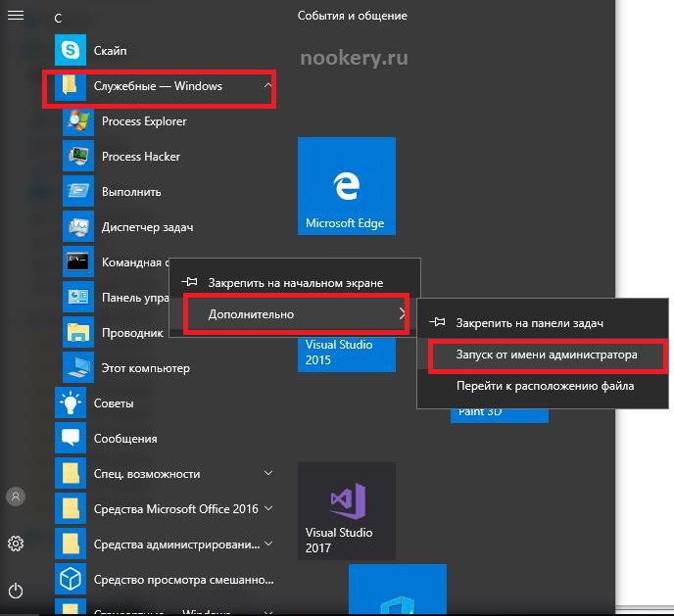Click the Сообщения label
This screenshot has height=616, width=674.
click(x=125, y=439)
